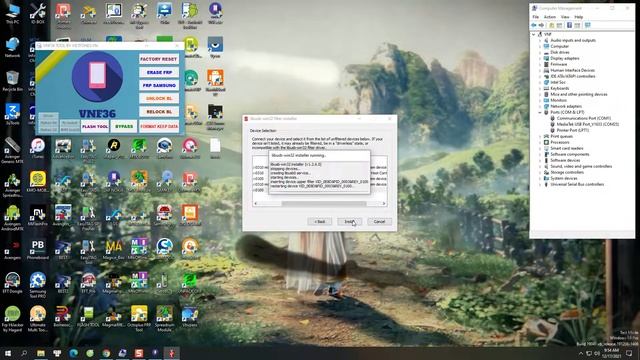Collapse the Ports (COM & LPT) node

point(540,112)
